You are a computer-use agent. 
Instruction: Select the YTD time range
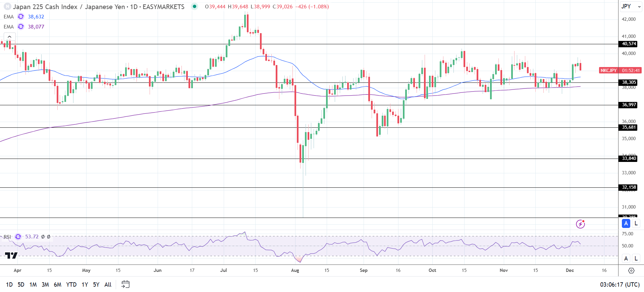pos(71,285)
